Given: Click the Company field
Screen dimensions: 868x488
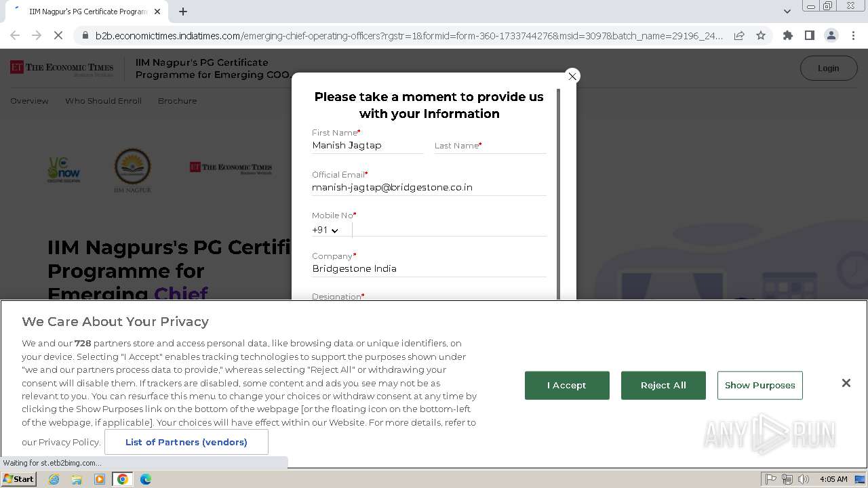Looking at the screenshot, I should (429, 268).
